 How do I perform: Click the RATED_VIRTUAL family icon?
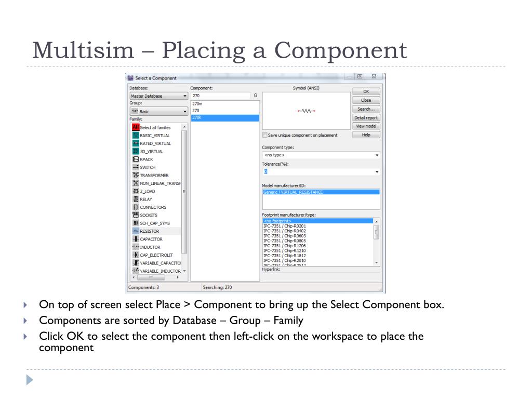136,143
